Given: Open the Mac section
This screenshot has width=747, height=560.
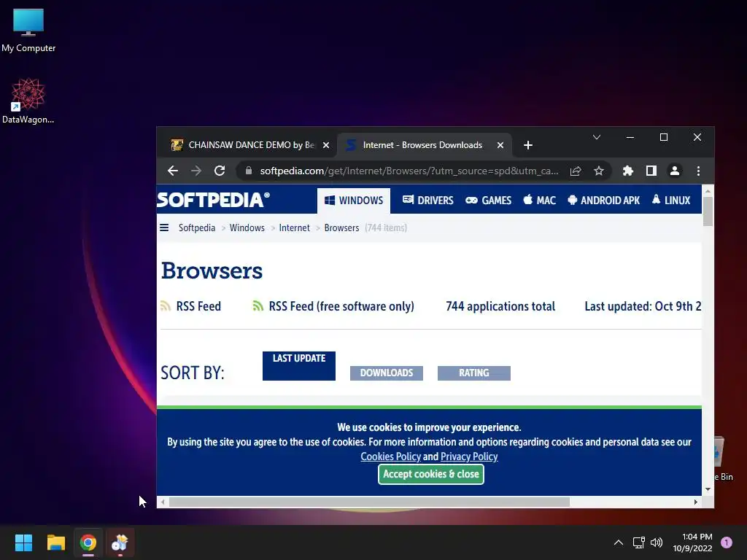Looking at the screenshot, I should (540, 201).
